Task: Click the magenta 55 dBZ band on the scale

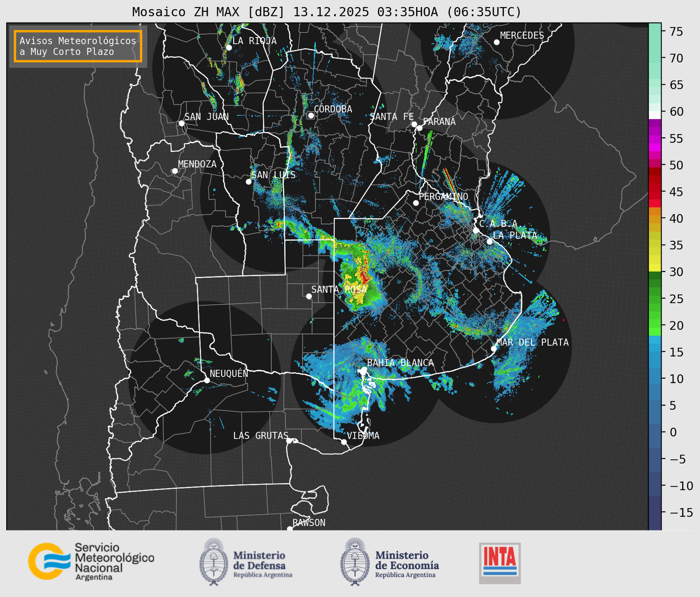Action: 655,138
